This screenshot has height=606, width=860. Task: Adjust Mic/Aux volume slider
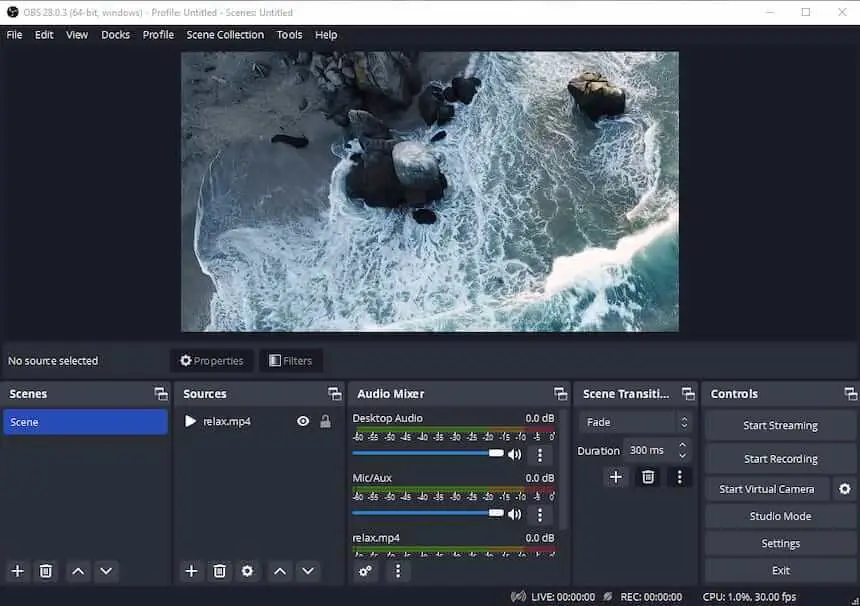tap(428, 513)
